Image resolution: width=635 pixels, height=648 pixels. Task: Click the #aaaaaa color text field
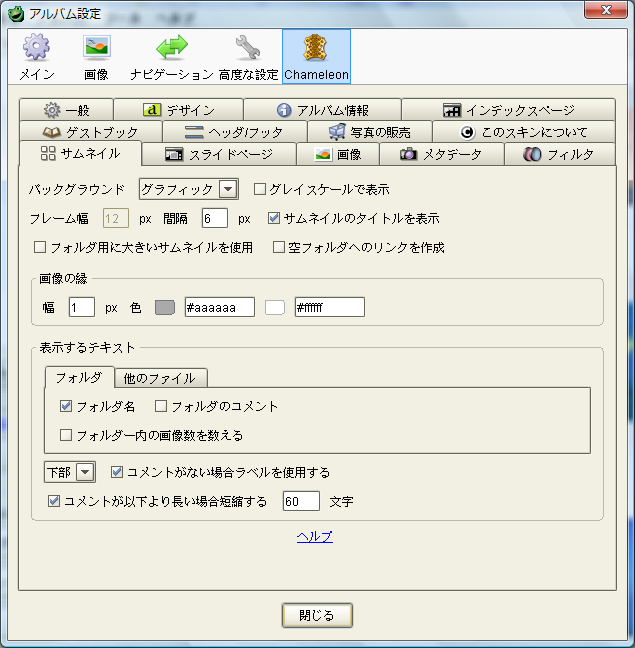point(220,307)
